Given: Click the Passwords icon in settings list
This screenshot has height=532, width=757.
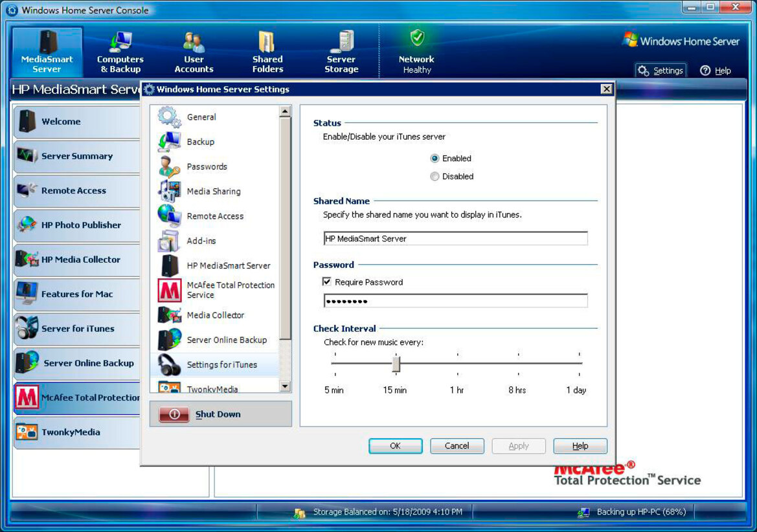Looking at the screenshot, I should point(170,166).
